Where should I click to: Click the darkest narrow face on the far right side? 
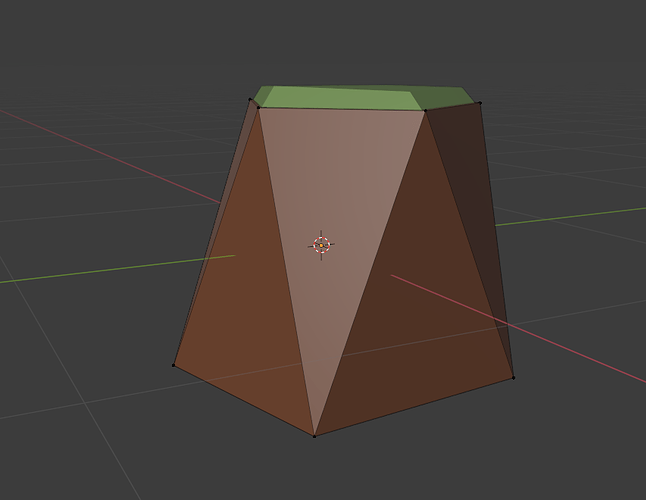point(474,173)
